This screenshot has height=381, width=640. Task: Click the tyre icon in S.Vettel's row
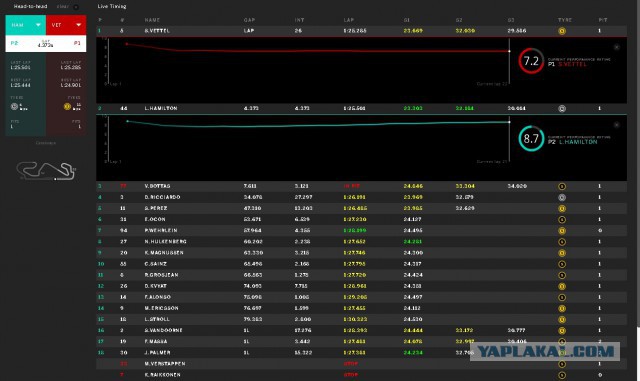point(562,31)
